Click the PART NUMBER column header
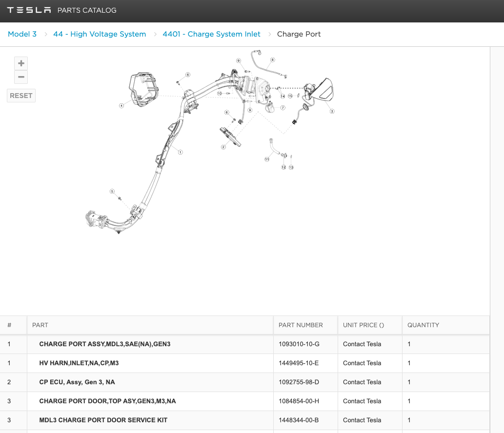Viewport: 504px width, 433px height. [x=301, y=325]
